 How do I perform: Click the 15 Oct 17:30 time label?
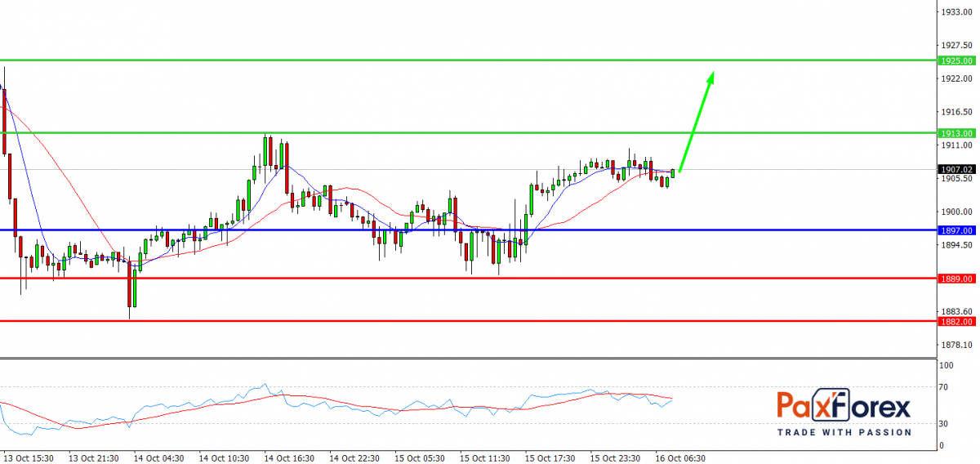click(550, 458)
